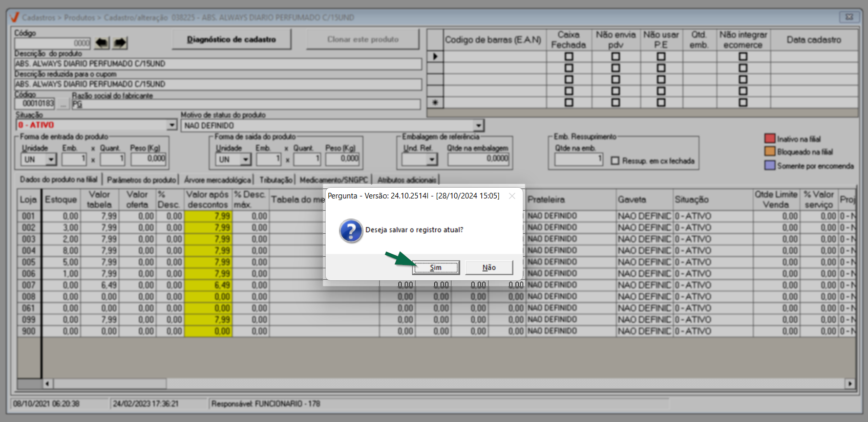Open the Und. Ref. dropdown
Viewport: 868px width, 422px height.
(x=432, y=160)
